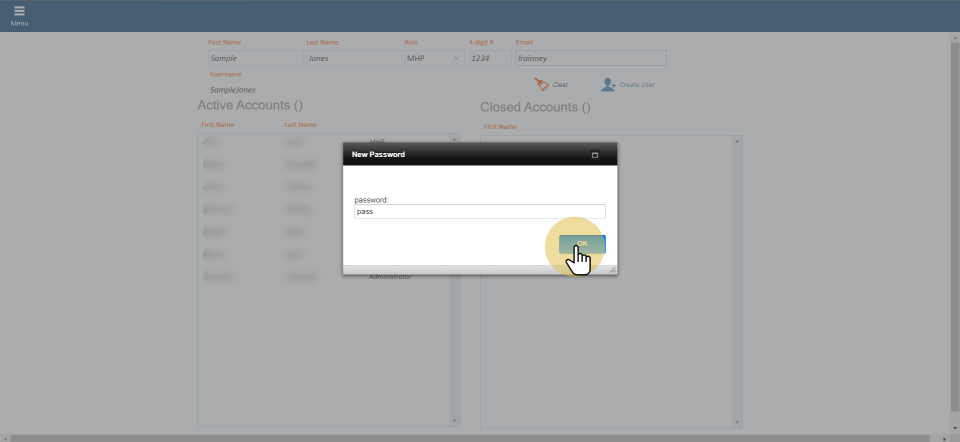Click the New Password dialog title bar
This screenshot has width=960, height=442.
click(x=460, y=155)
